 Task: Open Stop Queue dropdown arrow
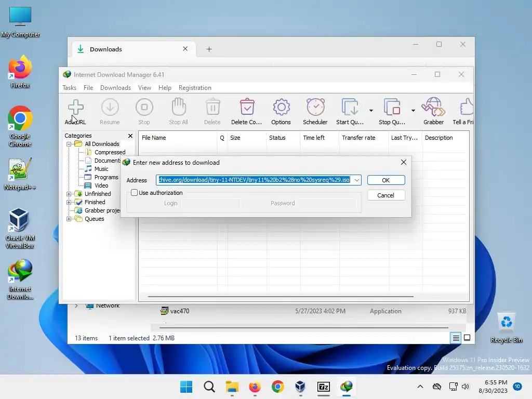coord(413,111)
